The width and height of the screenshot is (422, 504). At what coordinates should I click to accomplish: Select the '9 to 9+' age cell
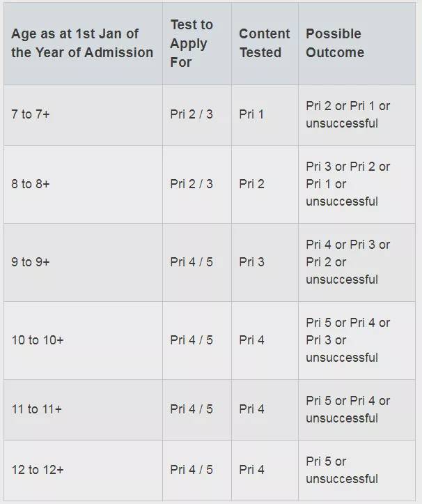[31, 262]
